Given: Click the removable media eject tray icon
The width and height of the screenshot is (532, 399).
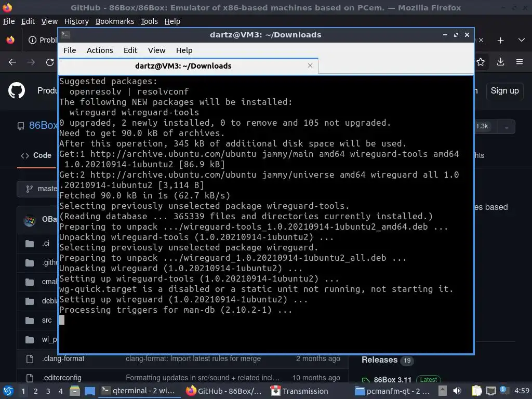Looking at the screenshot, I should 443,391.
